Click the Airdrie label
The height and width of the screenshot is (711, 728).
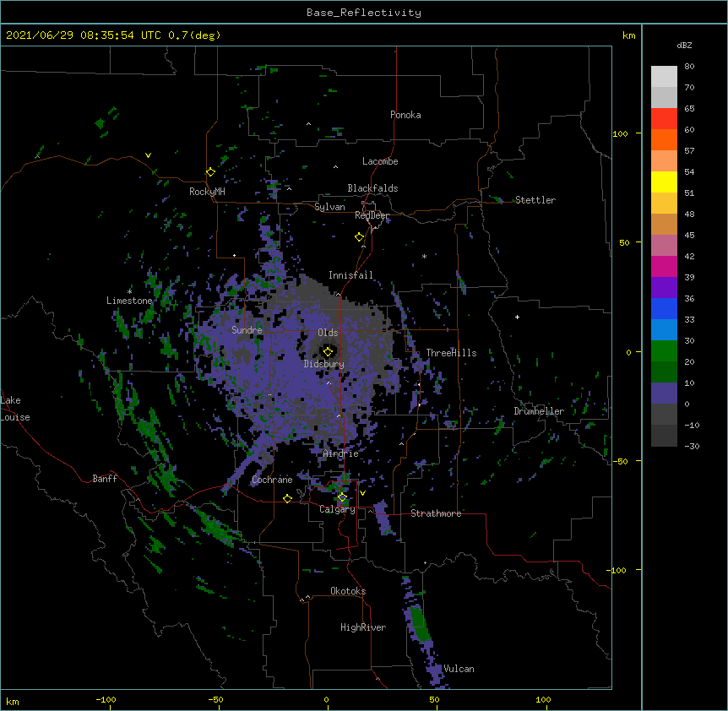point(341,453)
